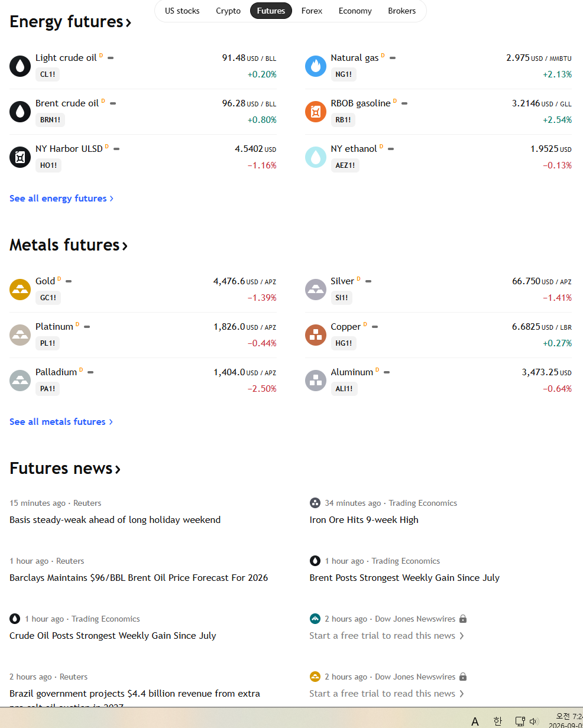Select the Gold bars icon
The height and width of the screenshot is (728, 583).
pos(20,290)
